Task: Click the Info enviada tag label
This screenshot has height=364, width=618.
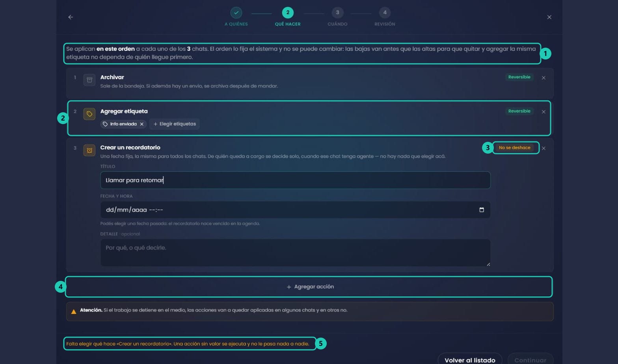Action: point(123,124)
